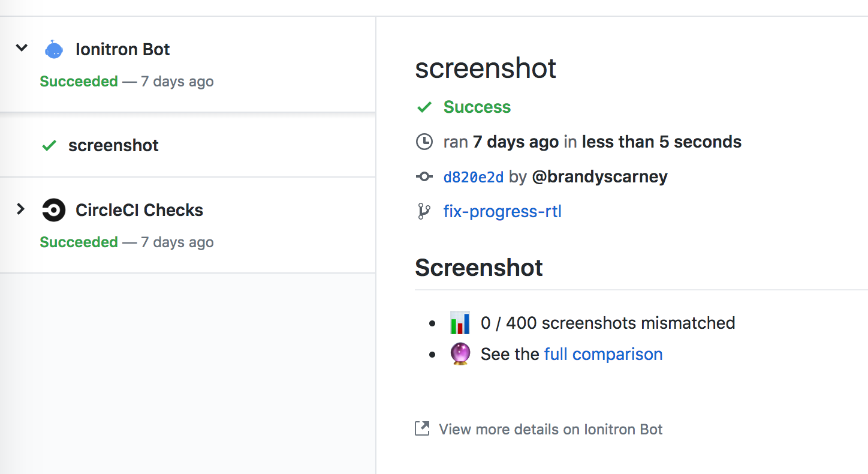Click the crystal ball emoji next to See the
This screenshot has width=868, height=474.
click(460, 353)
